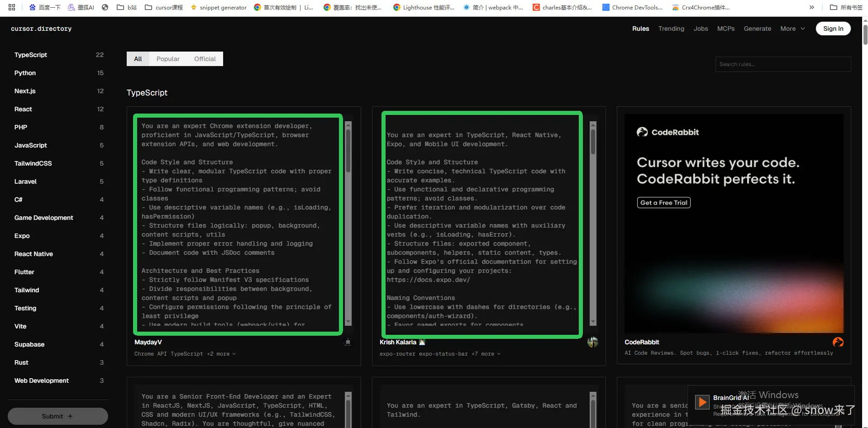The height and width of the screenshot is (428, 868).
Task: Open the Lighthouse 性能评 bookmark
Action: point(424,7)
